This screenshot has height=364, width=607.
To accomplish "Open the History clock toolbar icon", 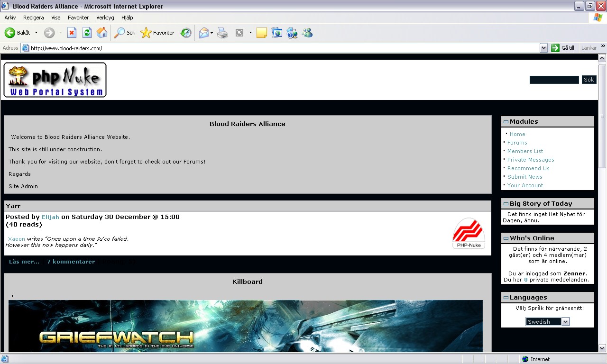I will tap(186, 33).
